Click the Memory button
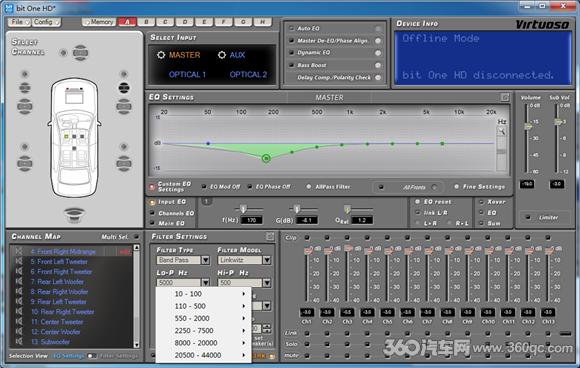Screen dimensions: 580x368 99,22
